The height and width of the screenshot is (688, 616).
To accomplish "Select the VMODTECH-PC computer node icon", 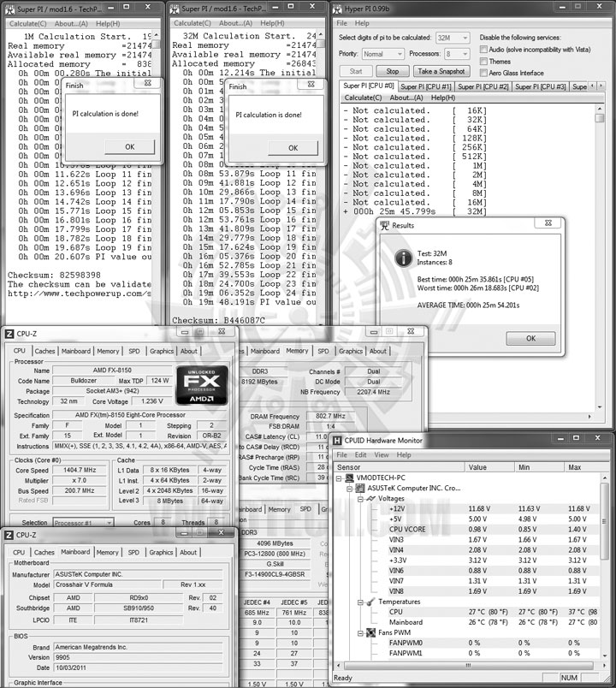I will click(x=350, y=477).
